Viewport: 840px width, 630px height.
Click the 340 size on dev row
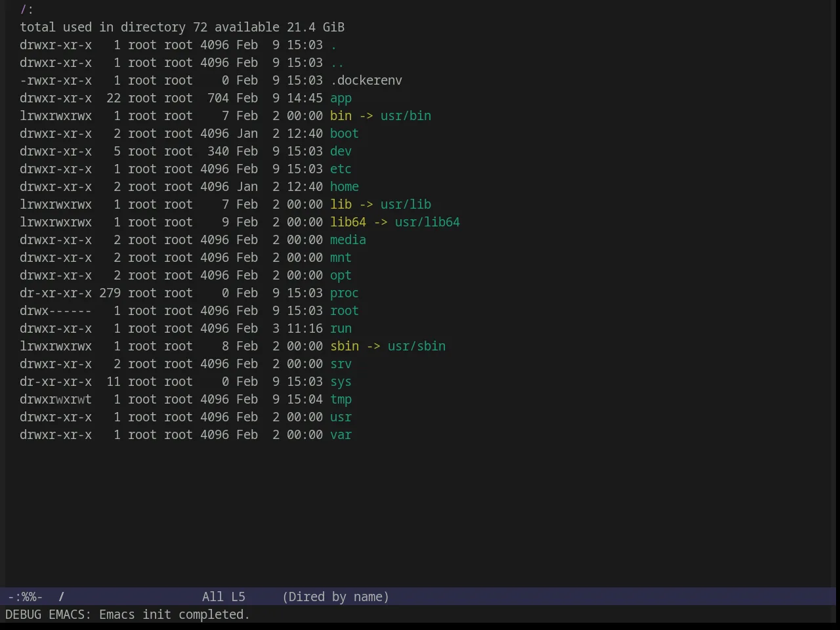[x=218, y=151]
